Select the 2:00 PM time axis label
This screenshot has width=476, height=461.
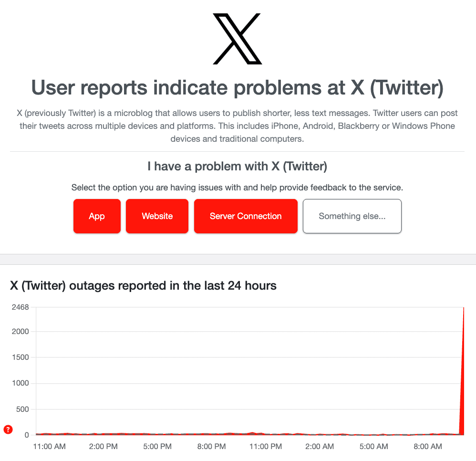tap(103, 447)
